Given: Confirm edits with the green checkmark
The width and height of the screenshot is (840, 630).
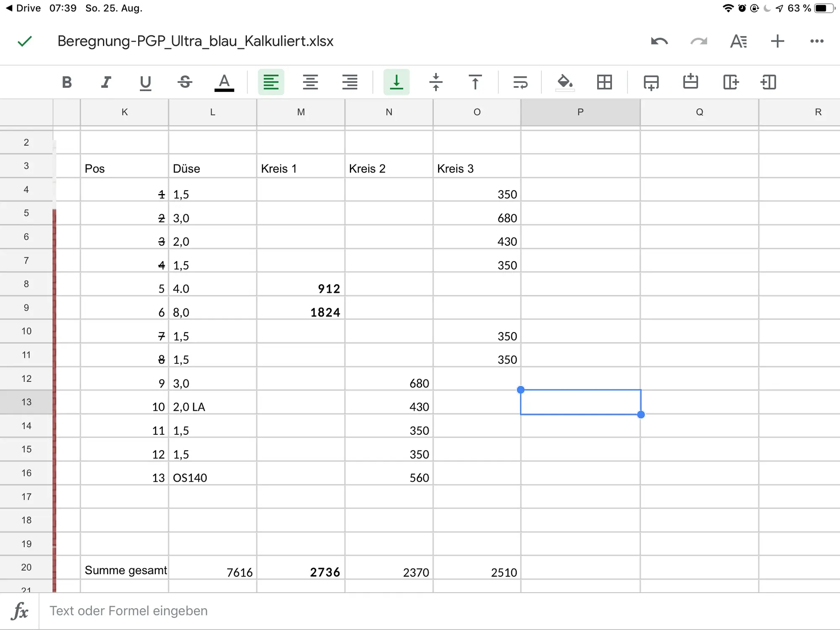Looking at the screenshot, I should [x=25, y=41].
